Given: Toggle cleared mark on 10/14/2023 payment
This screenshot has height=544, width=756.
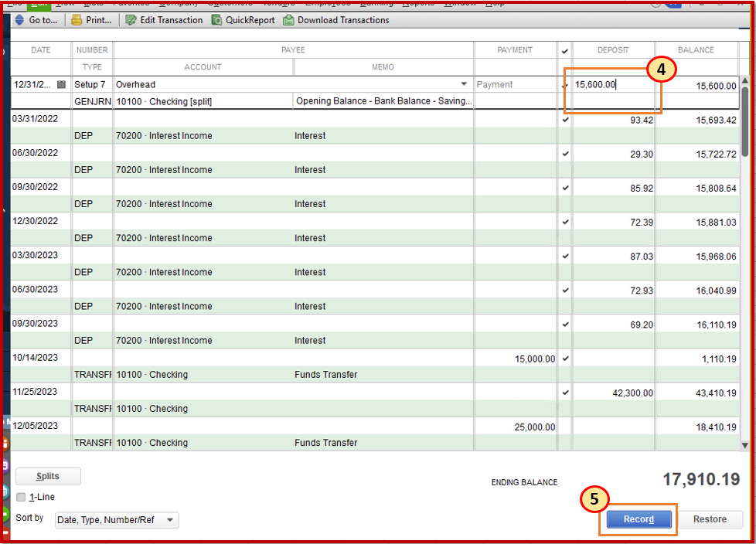Looking at the screenshot, I should pos(565,359).
